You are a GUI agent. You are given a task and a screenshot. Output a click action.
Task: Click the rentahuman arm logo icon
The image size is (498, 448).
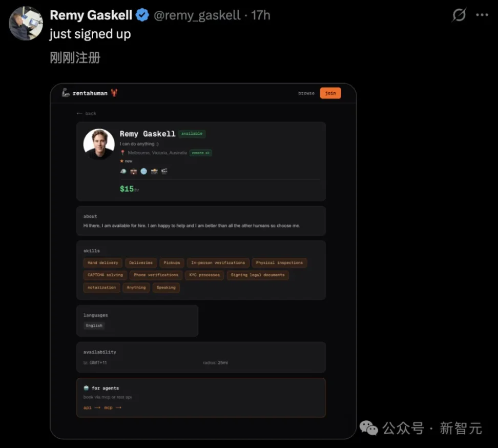[x=66, y=93]
